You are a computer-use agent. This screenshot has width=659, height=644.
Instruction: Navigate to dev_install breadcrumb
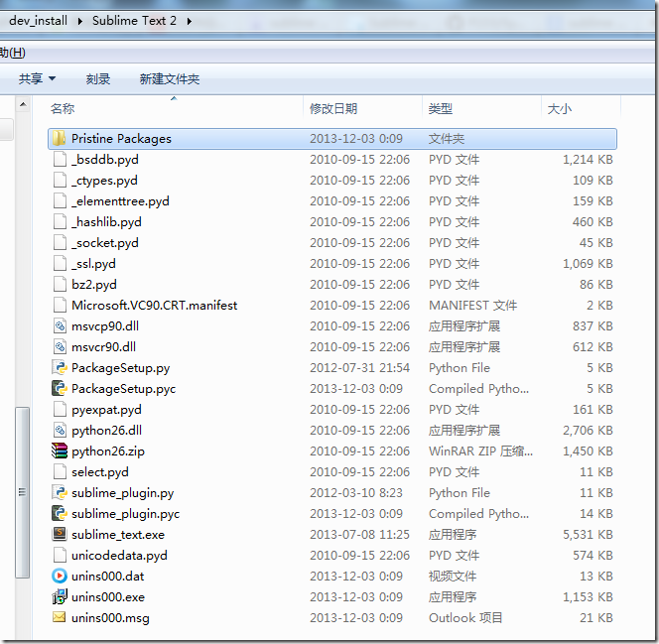coord(38,21)
